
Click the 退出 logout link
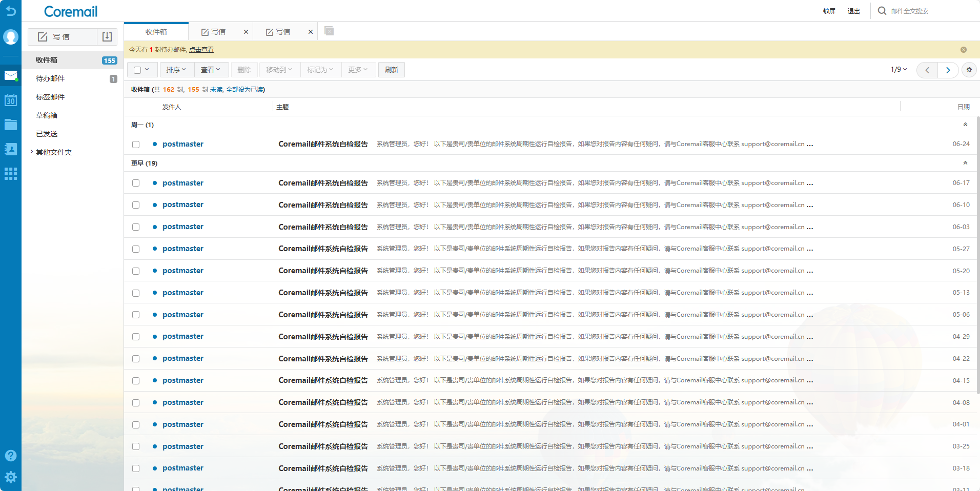coord(853,11)
